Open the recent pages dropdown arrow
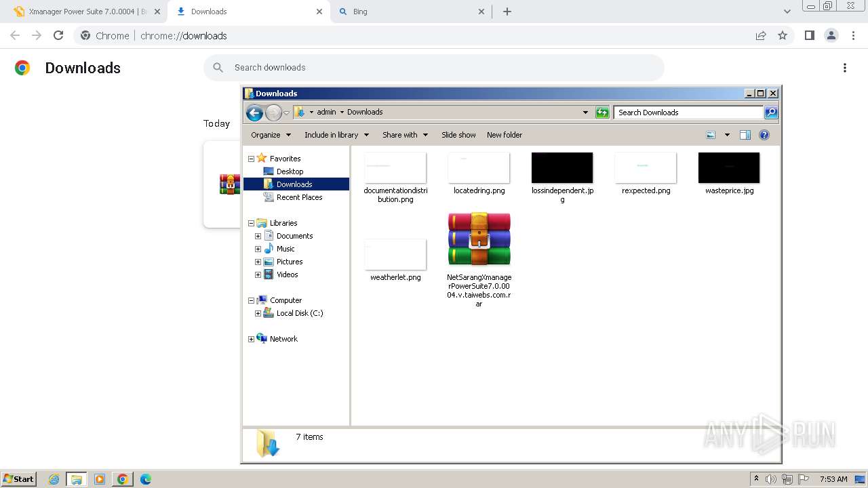The height and width of the screenshot is (488, 868). [287, 113]
